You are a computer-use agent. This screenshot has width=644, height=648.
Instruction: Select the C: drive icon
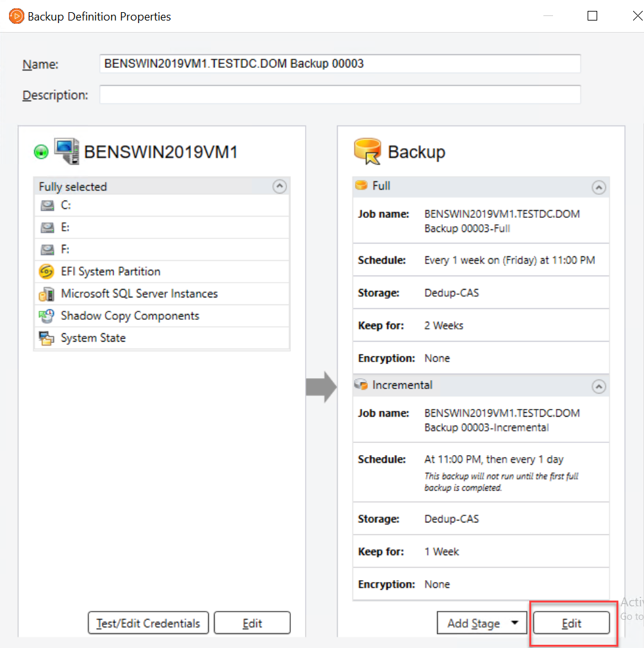pyautogui.click(x=47, y=205)
